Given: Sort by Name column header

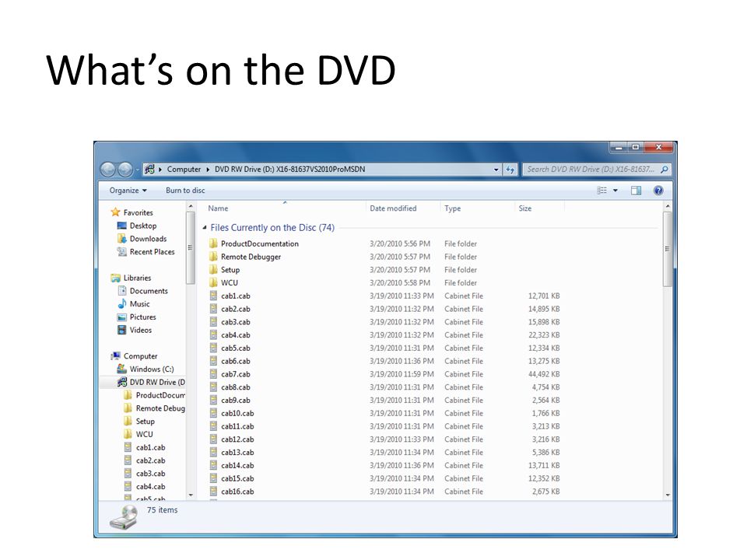Looking at the screenshot, I should (x=218, y=208).
